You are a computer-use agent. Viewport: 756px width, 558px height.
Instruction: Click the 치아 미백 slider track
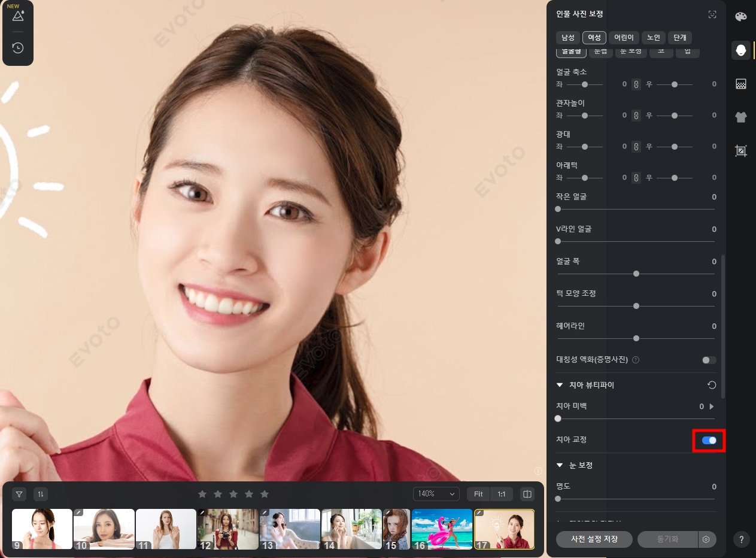pyautogui.click(x=636, y=418)
